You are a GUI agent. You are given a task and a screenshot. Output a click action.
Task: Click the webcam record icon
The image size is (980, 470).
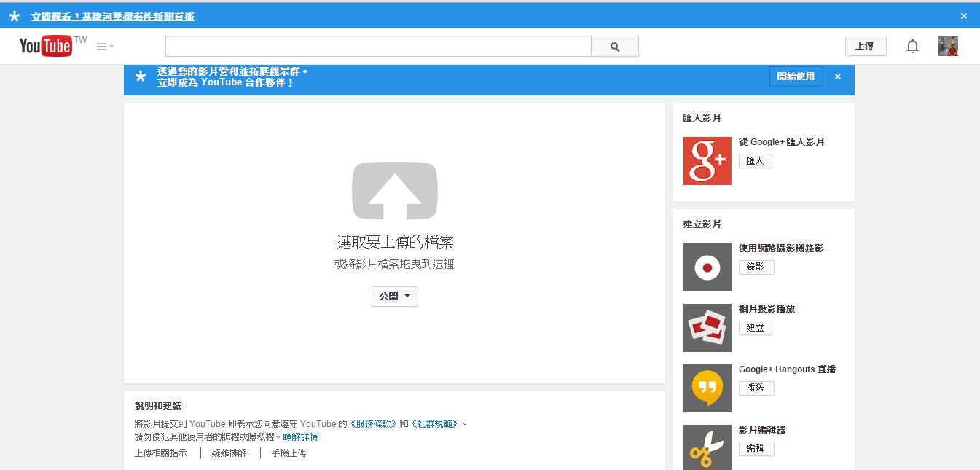coord(707,267)
